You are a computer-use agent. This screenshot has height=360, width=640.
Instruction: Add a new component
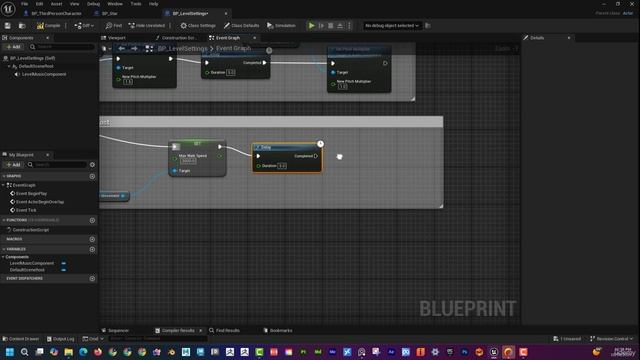tap(13, 47)
